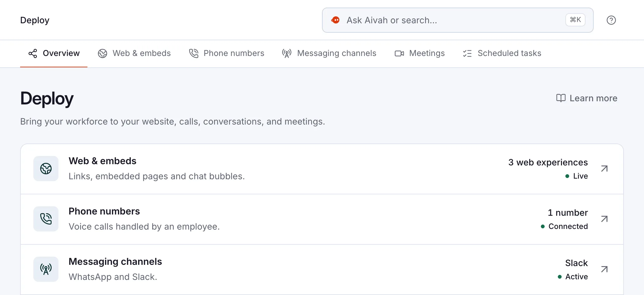This screenshot has width=644, height=295.
Task: Click the 'Connected' status label
Action: tap(568, 226)
